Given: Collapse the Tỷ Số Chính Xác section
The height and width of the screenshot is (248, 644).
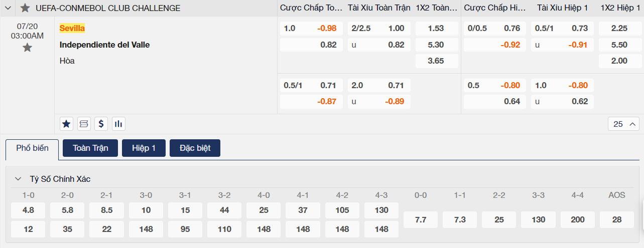Looking at the screenshot, I should 18,179.
